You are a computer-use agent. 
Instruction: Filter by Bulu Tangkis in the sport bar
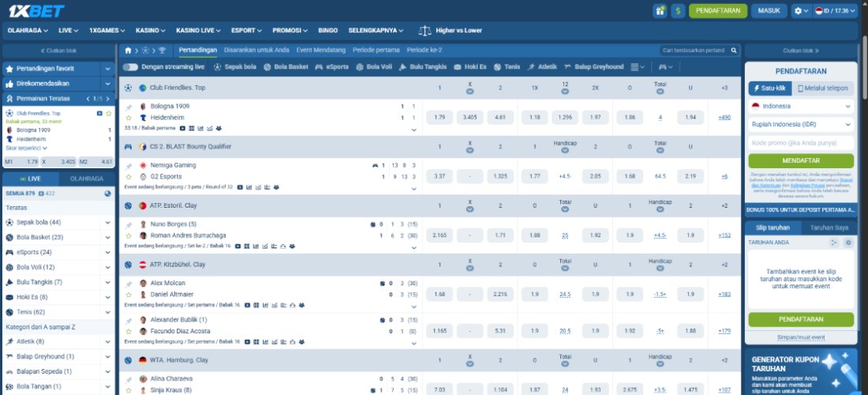(x=422, y=66)
